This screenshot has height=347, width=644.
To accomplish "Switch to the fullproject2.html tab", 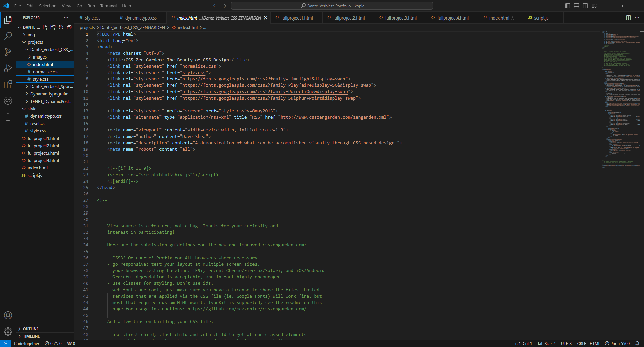I will (x=349, y=18).
